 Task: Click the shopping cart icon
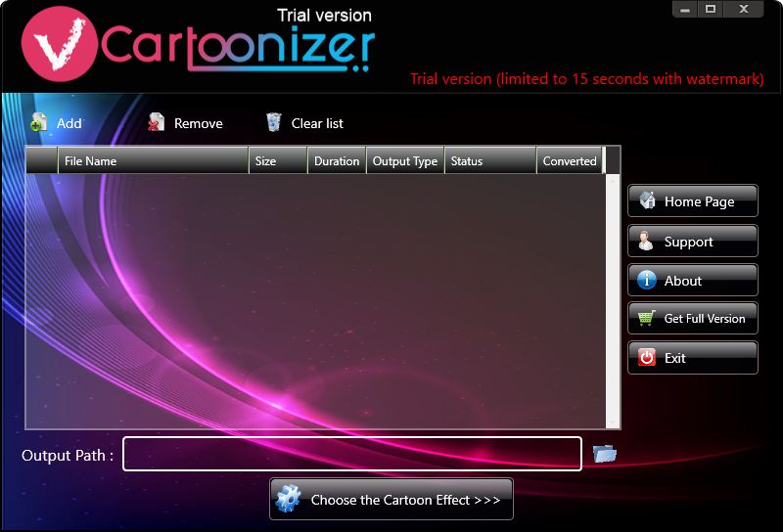[x=647, y=318]
